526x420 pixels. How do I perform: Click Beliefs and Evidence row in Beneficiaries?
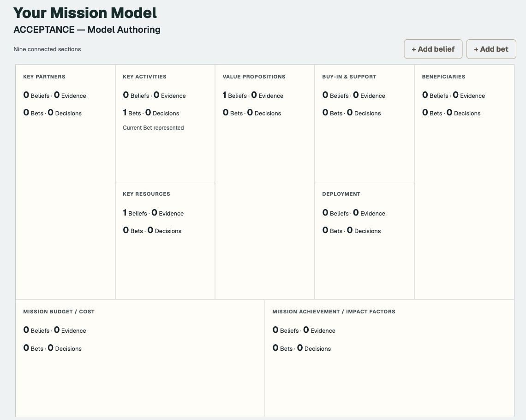coord(453,95)
